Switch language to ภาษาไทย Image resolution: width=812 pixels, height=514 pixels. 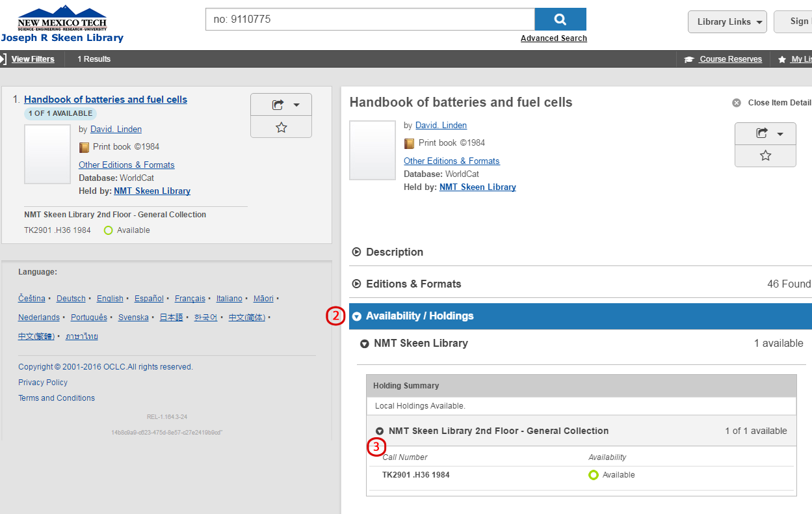click(82, 336)
